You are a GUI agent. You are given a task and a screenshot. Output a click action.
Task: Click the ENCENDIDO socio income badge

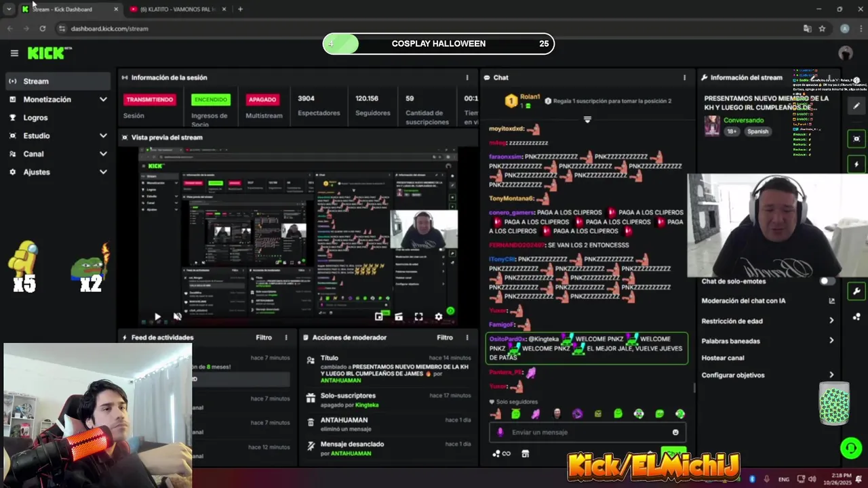[x=211, y=100]
